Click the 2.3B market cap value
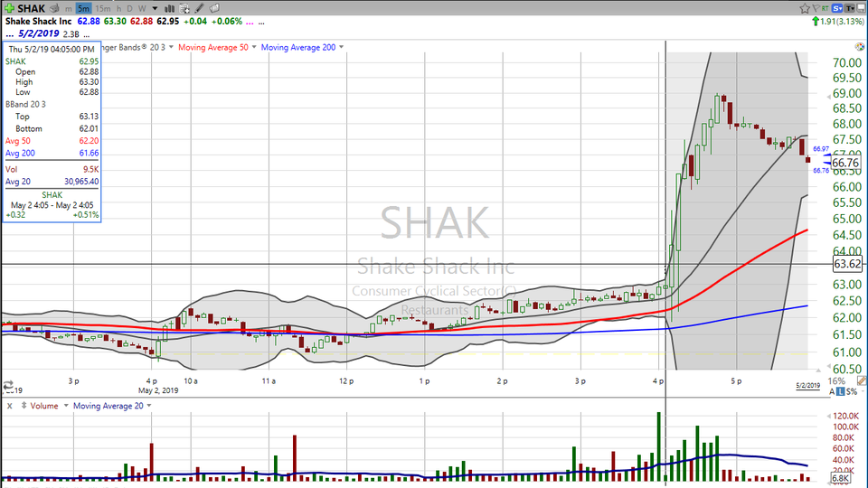This screenshot has width=868, height=488. 71,34
